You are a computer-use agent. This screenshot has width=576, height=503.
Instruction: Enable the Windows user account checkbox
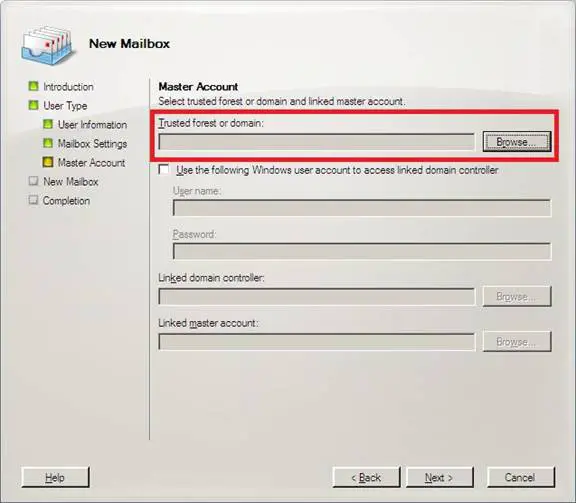[164, 170]
